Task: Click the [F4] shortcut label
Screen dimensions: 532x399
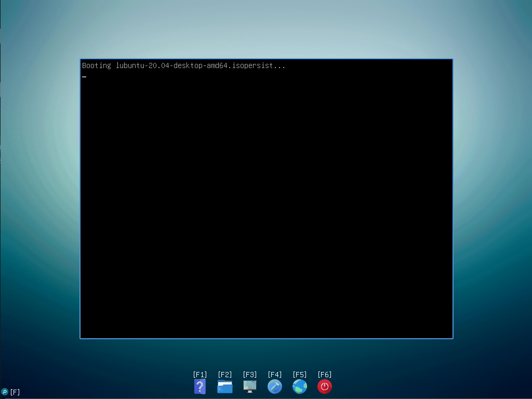Action: (x=275, y=374)
